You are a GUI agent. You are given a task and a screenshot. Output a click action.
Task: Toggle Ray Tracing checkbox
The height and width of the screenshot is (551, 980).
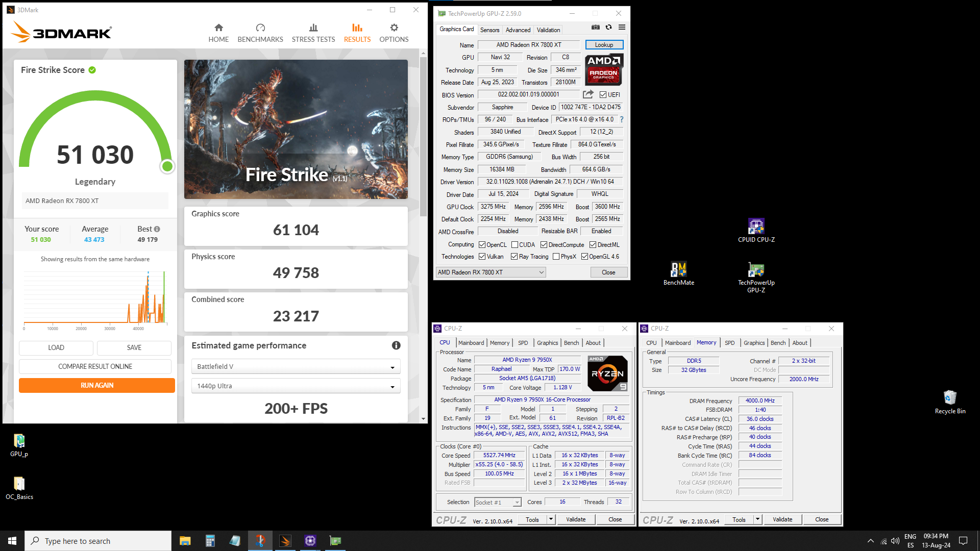point(514,257)
